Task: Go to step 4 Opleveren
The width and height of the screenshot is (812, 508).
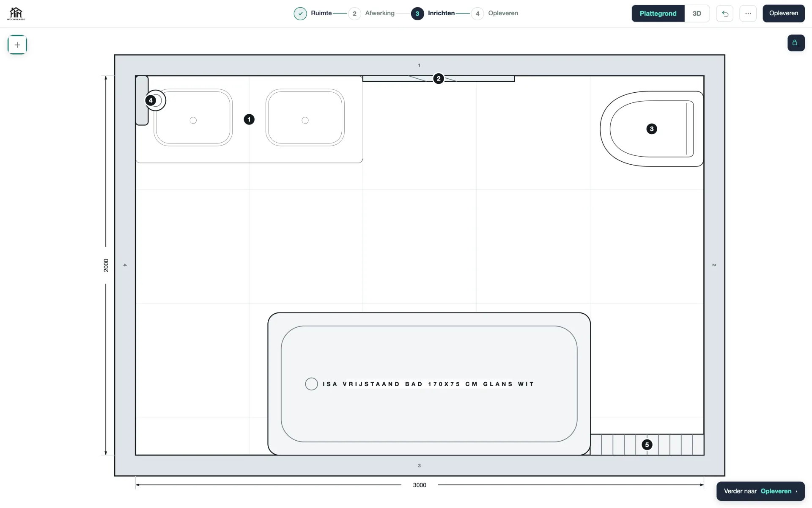Action: (495, 14)
